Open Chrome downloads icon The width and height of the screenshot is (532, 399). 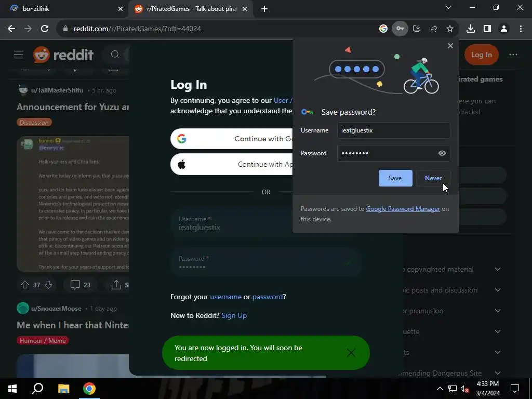click(x=471, y=29)
